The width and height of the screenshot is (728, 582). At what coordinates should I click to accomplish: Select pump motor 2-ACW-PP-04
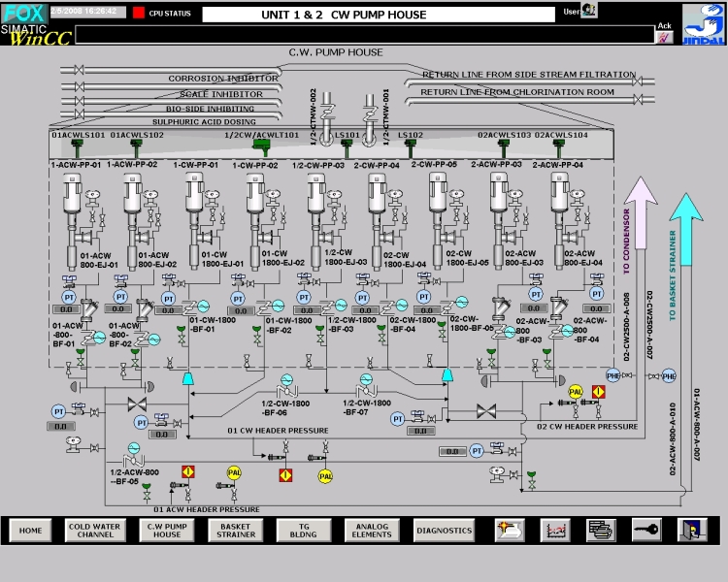click(x=559, y=193)
